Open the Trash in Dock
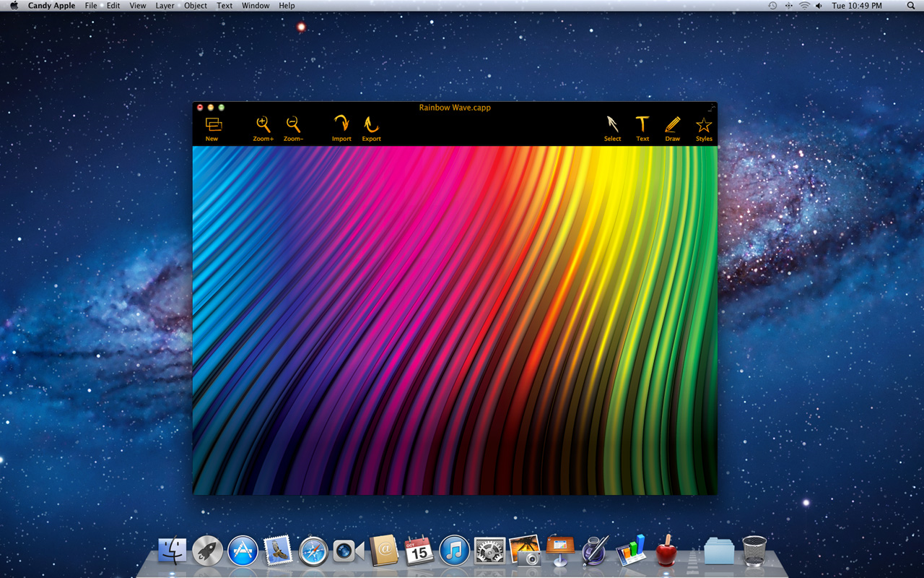 pos(754,551)
